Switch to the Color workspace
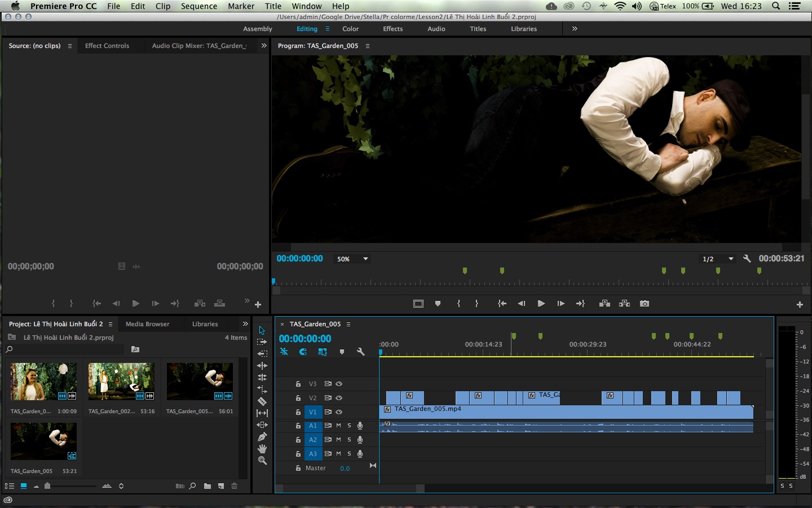 [x=350, y=29]
